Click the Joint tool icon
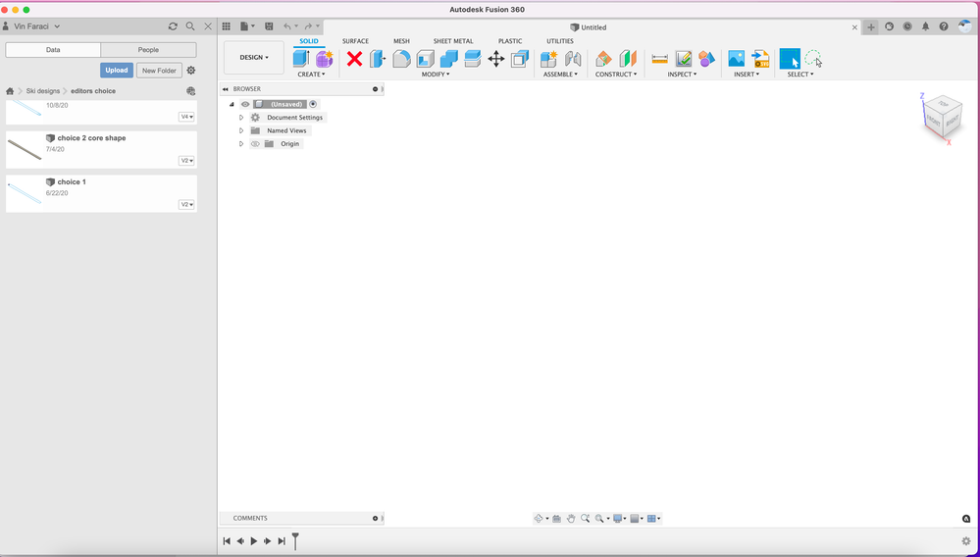This screenshot has width=980, height=557. tap(573, 59)
